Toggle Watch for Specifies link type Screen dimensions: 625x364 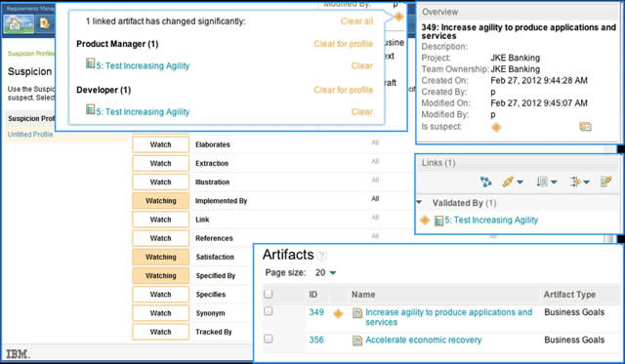(x=160, y=295)
